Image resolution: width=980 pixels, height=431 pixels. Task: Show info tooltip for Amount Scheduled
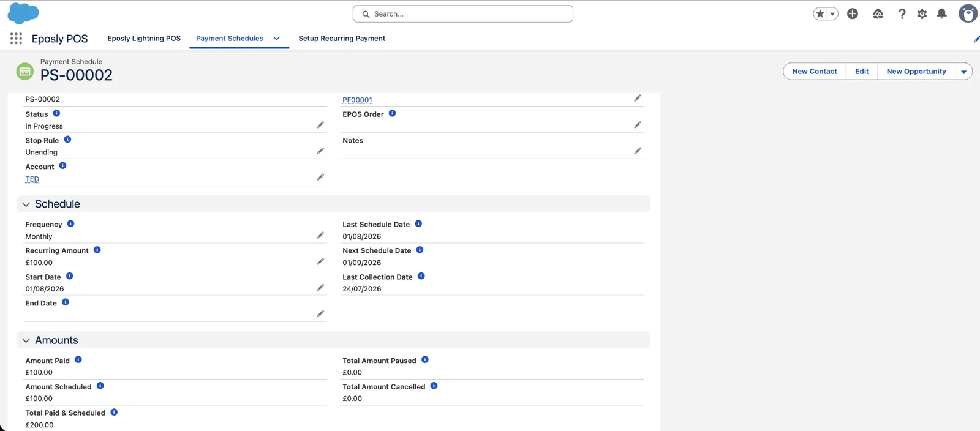[x=100, y=386]
